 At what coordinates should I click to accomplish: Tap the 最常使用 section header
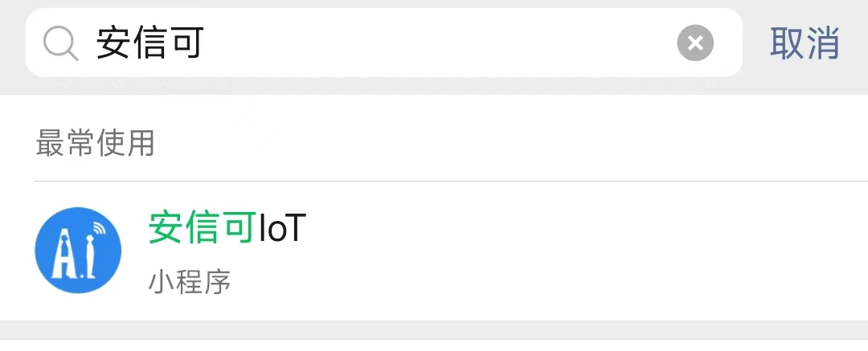coord(95,144)
